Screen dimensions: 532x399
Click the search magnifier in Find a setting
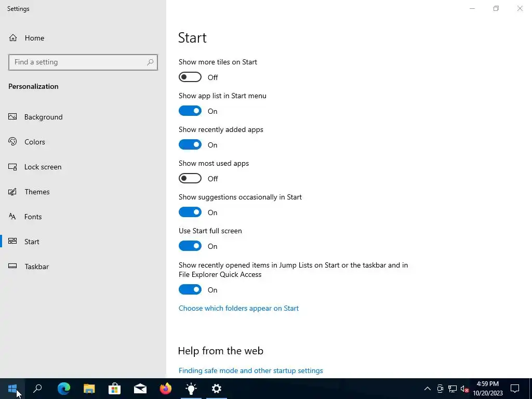click(x=150, y=62)
